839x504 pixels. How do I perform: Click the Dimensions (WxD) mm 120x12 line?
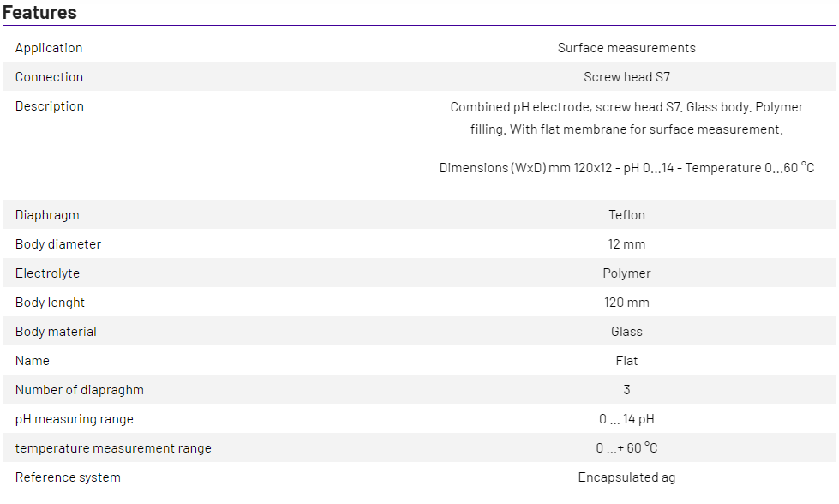pos(626,168)
